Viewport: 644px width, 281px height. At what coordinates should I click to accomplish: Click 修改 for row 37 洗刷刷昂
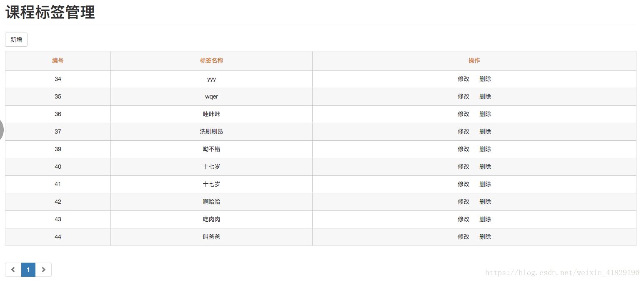(x=464, y=132)
